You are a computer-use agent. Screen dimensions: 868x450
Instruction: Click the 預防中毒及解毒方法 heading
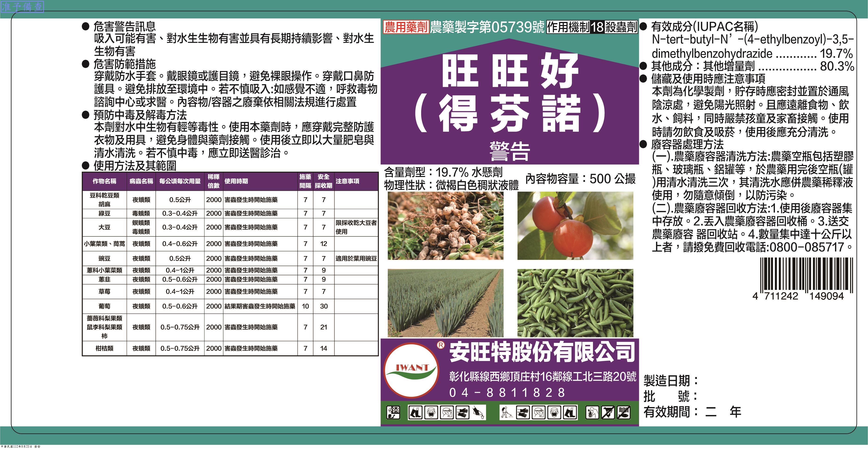click(140, 115)
